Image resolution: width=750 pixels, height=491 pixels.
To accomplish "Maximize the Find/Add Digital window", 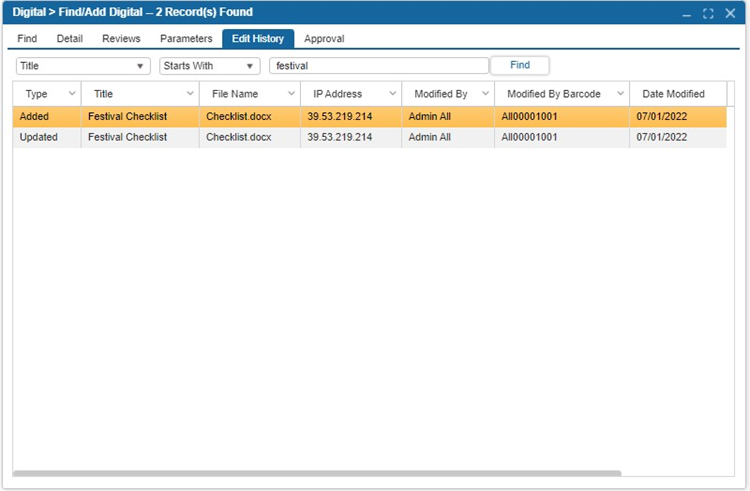I will (x=708, y=13).
